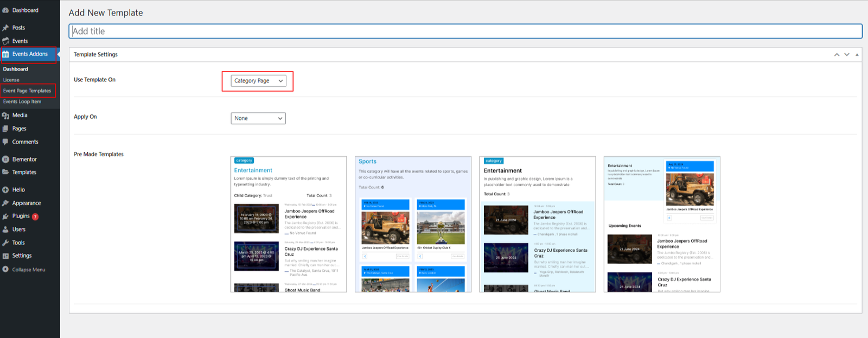The width and height of the screenshot is (868, 338).
Task: Click the Tools wrench icon
Action: 5,243
